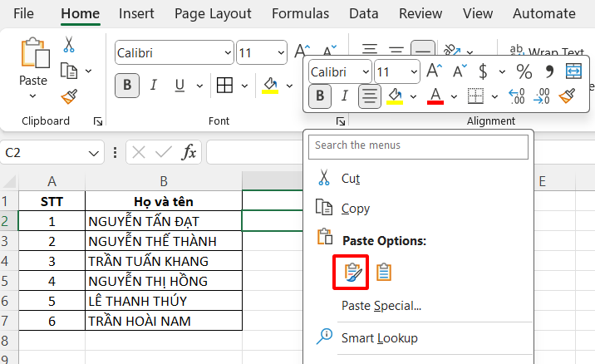
Task: Click the Format Painter brush in the Clipboard group
Action: (x=69, y=96)
